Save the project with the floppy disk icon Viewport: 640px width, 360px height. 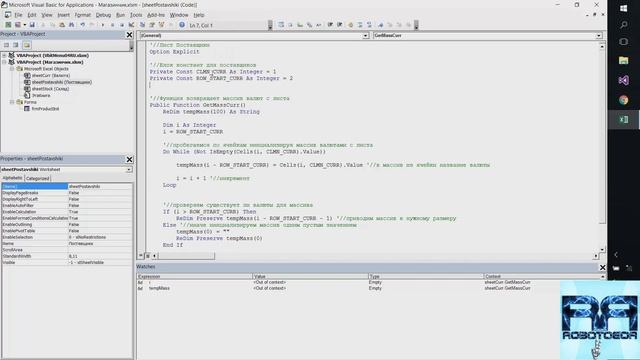pyautogui.click(x=32, y=25)
